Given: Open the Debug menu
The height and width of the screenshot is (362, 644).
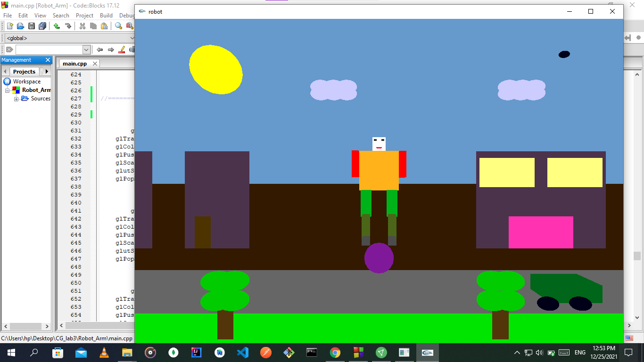Looking at the screenshot, I should pyautogui.click(x=126, y=15).
